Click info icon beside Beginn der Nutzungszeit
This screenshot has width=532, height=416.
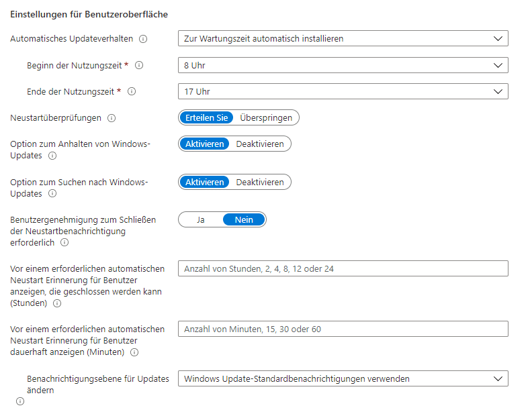(x=139, y=65)
